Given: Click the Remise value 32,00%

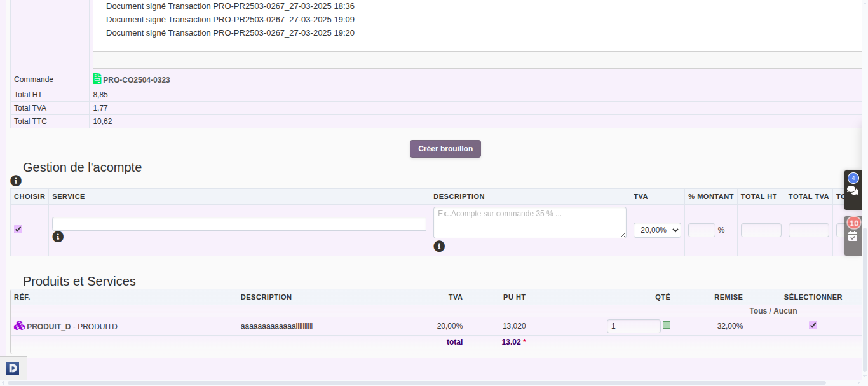Looking at the screenshot, I should [729, 326].
